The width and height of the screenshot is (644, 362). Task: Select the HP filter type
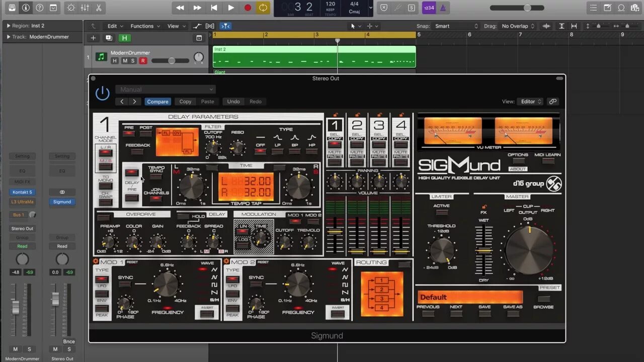coord(312,151)
